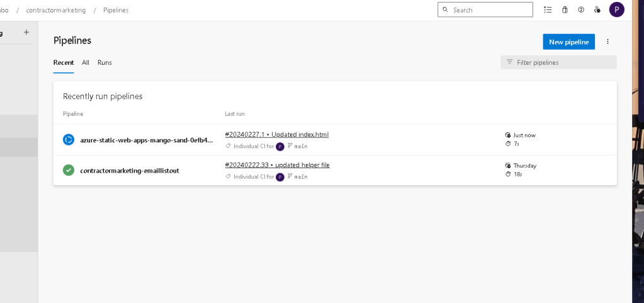Click the Pipeline column header
Image resolution: width=644 pixels, height=303 pixels.
(x=73, y=114)
